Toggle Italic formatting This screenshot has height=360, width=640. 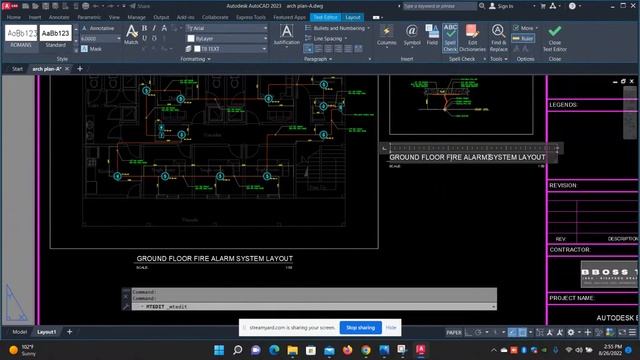[154, 28]
